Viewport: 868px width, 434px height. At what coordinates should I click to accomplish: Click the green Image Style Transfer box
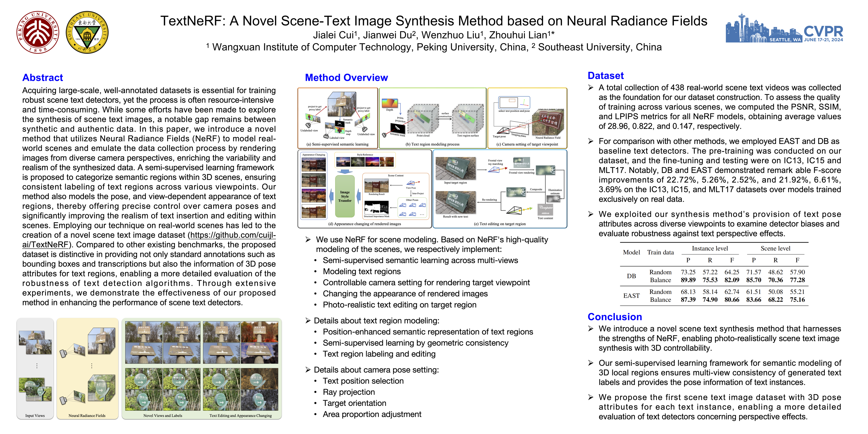[345, 196]
